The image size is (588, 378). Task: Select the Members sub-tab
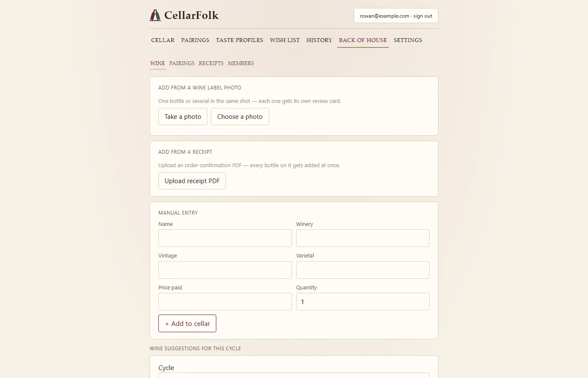[x=241, y=63]
